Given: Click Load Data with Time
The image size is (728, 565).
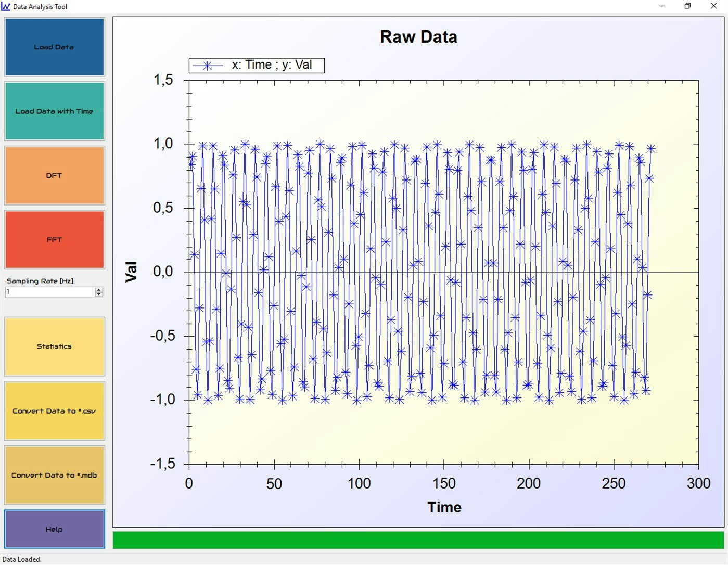Looking at the screenshot, I should coord(54,111).
